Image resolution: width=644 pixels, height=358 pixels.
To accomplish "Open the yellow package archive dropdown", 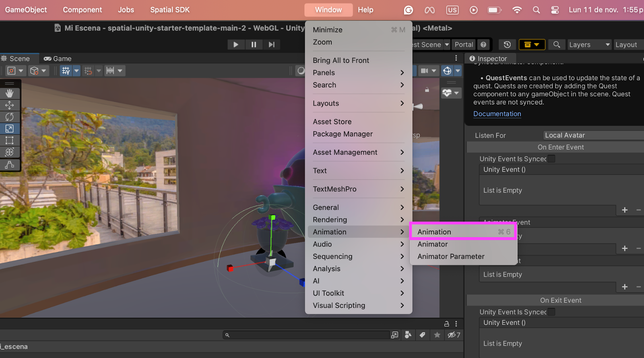I will (532, 45).
